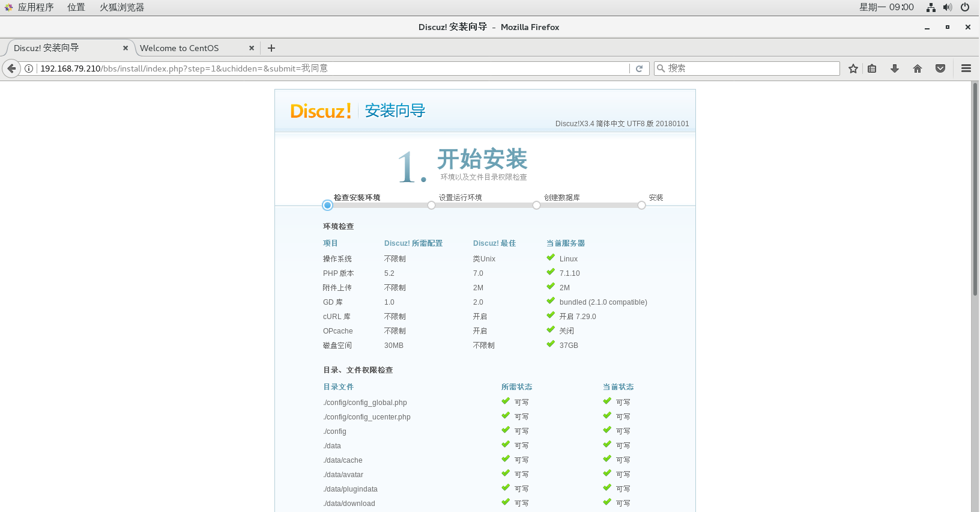This screenshot has height=512, width=980.
Task: Click the 磁盘空间 row label
Action: (x=337, y=346)
